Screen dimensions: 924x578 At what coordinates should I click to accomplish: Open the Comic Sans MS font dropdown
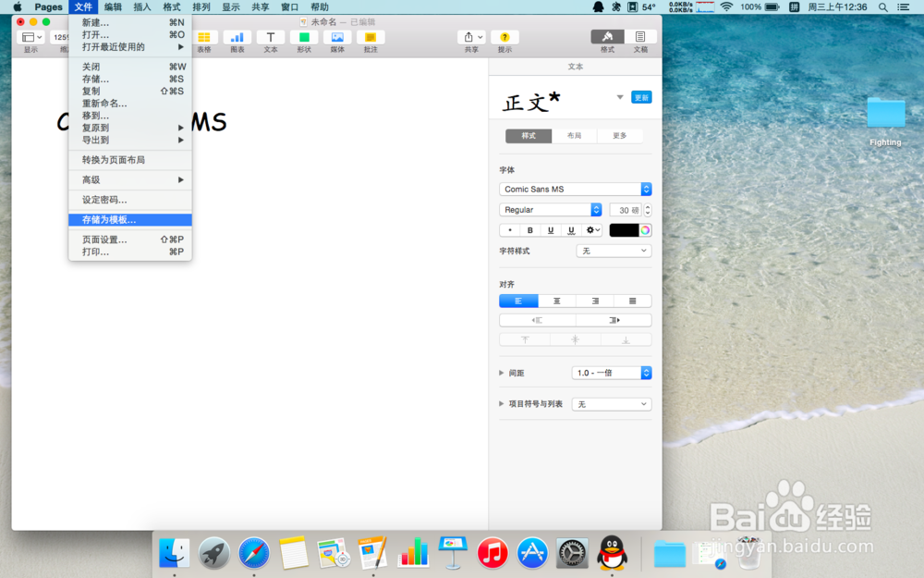575,189
